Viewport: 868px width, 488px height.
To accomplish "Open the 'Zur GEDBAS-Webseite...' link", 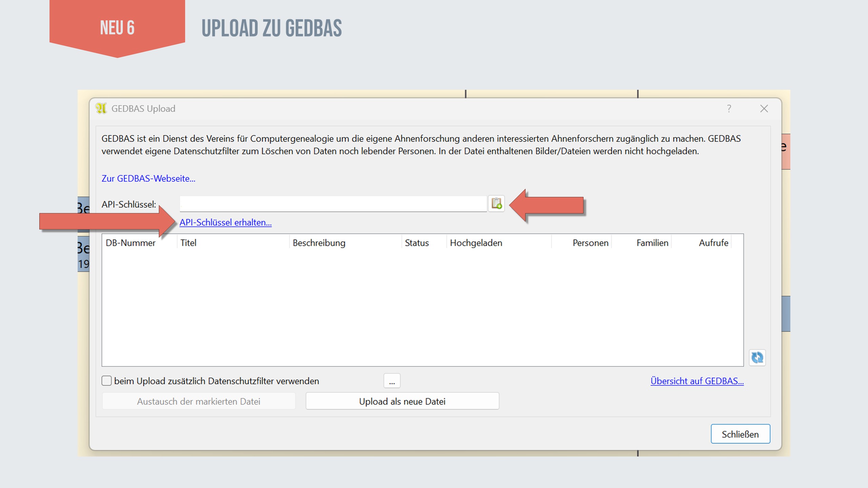I will point(148,179).
